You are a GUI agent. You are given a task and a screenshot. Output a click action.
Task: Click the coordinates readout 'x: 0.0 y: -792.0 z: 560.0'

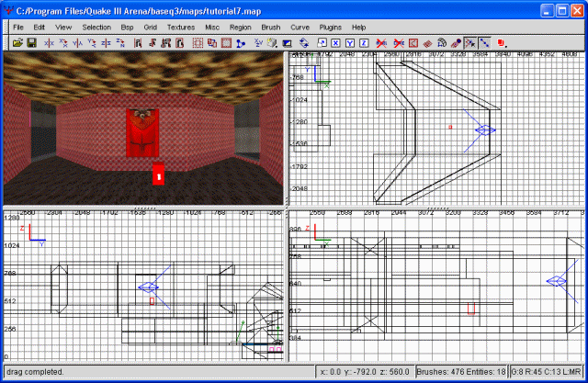(x=365, y=372)
